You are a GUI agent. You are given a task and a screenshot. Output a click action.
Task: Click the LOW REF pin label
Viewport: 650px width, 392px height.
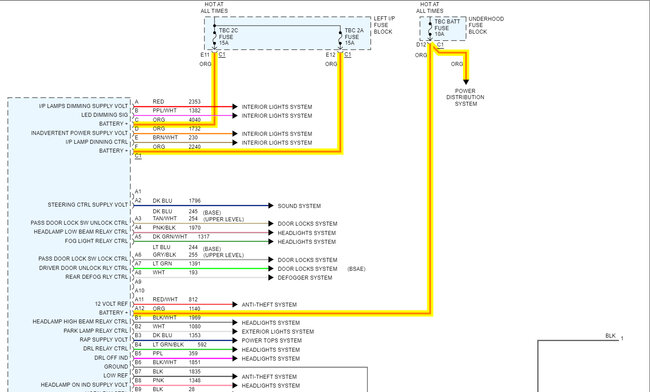116,375
